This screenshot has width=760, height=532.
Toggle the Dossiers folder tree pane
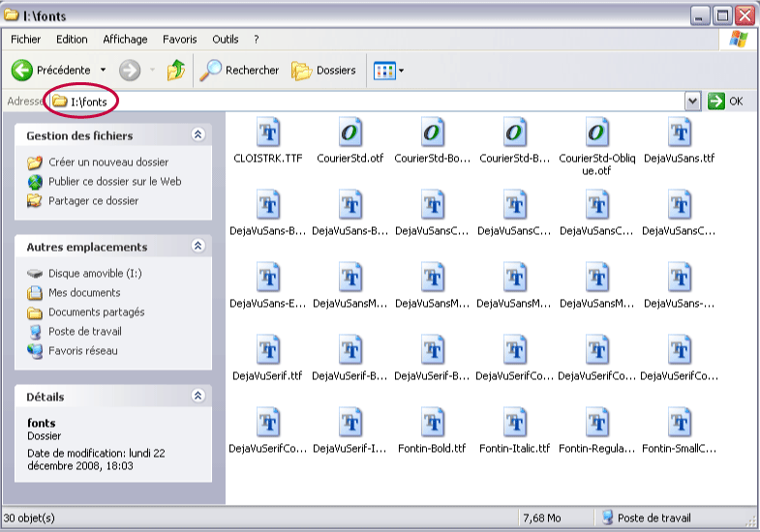coord(323,71)
